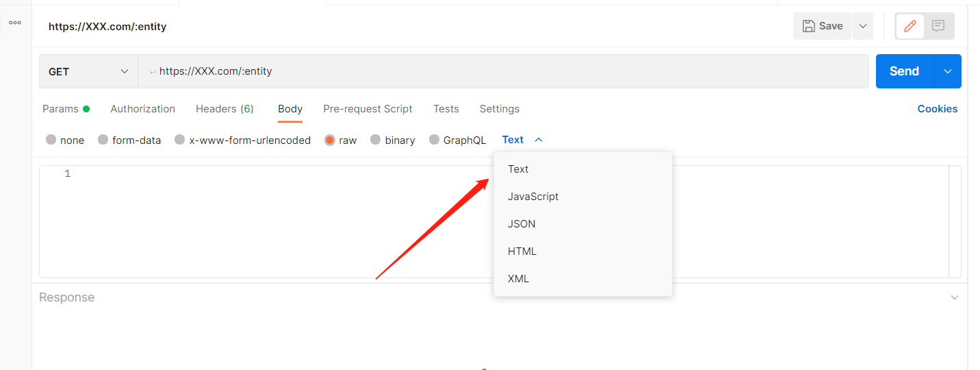
Task: Open the Save options dropdown arrow
Action: 863,26
